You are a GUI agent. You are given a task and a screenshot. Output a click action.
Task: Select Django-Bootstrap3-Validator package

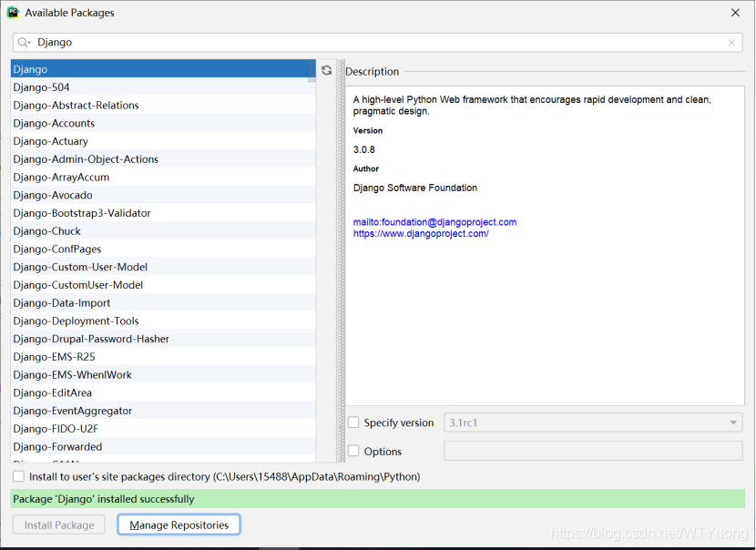point(163,213)
